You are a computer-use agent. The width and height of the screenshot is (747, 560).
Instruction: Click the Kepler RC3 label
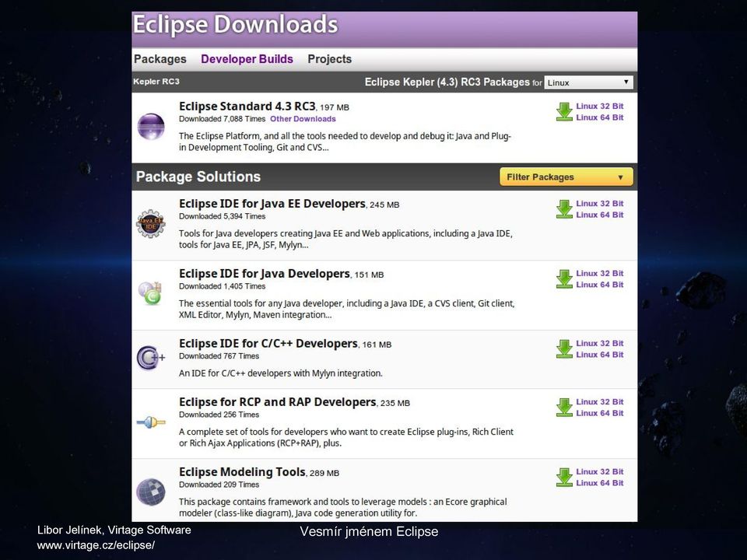[156, 82]
